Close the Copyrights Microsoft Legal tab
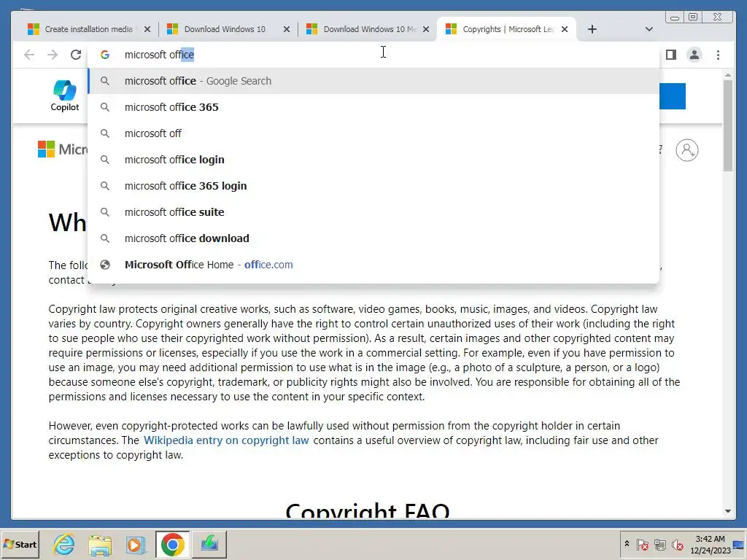 (565, 29)
